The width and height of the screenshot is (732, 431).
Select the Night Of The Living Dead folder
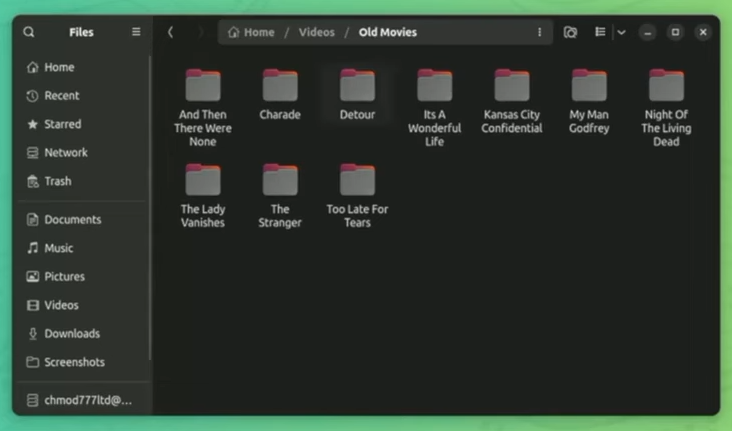pos(666,107)
